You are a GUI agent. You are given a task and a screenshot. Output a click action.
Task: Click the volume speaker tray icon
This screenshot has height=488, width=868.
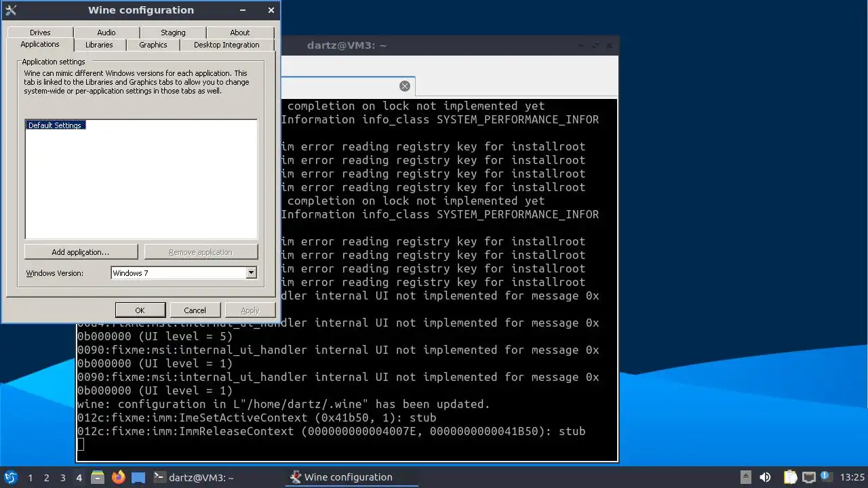pos(765,477)
